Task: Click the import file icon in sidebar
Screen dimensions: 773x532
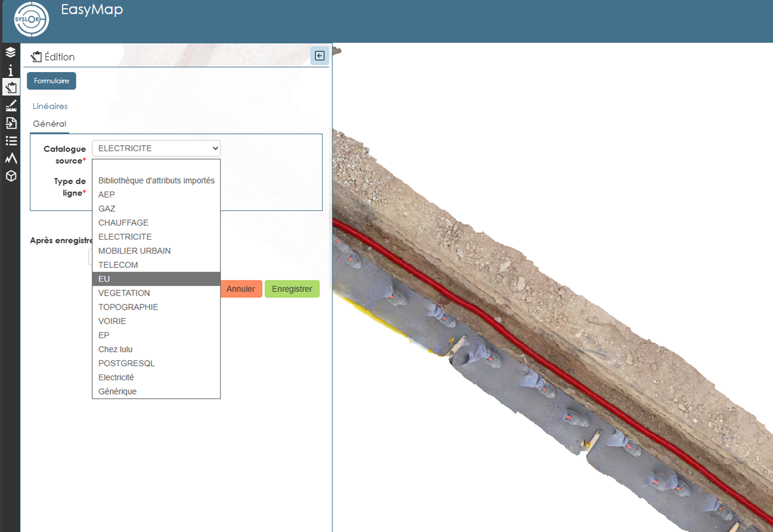Action: point(11,123)
